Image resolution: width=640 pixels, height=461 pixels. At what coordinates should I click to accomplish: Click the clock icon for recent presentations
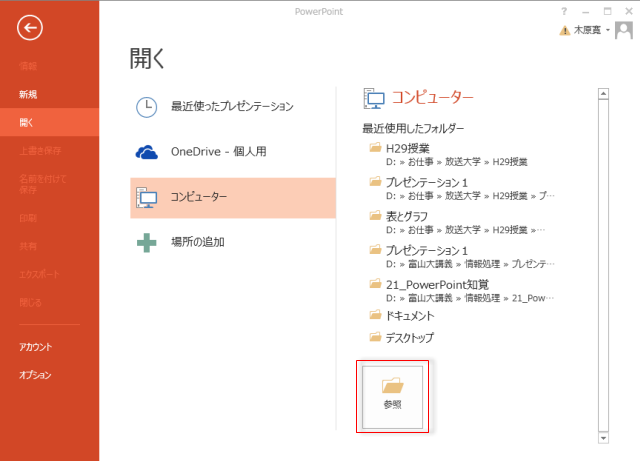[x=147, y=107]
